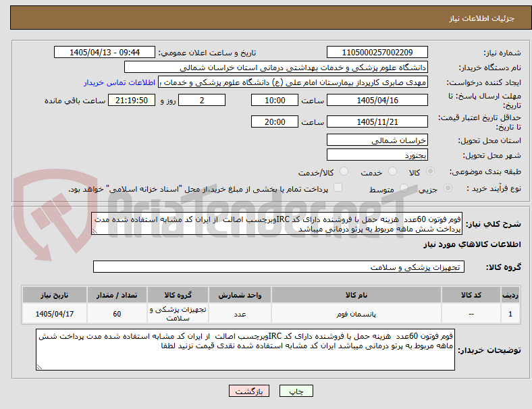
Task: Click the ردیف column header
Action: (510, 295)
